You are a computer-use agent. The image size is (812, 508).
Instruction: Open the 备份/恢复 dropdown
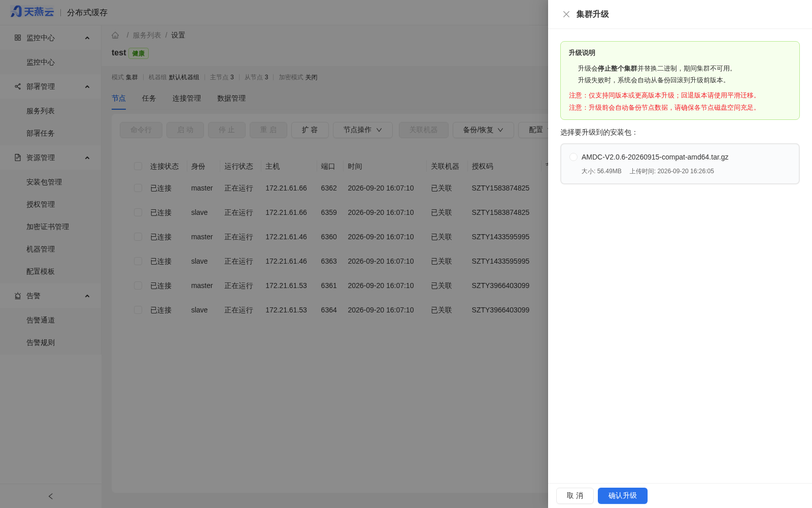483,130
